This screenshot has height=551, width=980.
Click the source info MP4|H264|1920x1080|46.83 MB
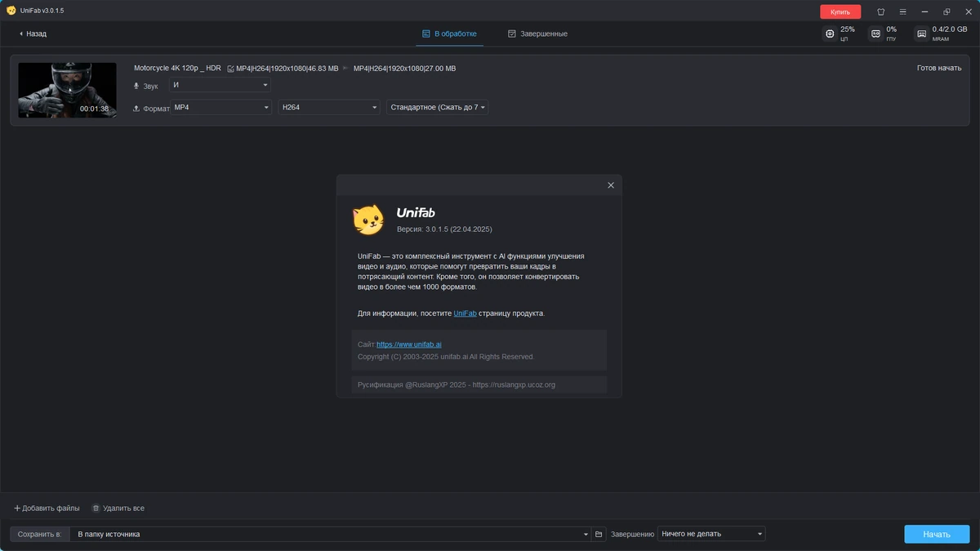pyautogui.click(x=287, y=69)
